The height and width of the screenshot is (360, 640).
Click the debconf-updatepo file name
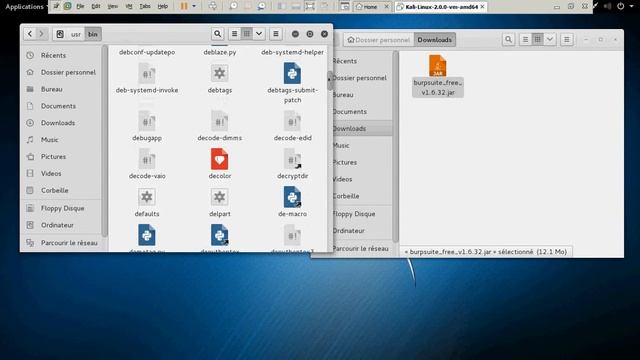[x=147, y=52]
